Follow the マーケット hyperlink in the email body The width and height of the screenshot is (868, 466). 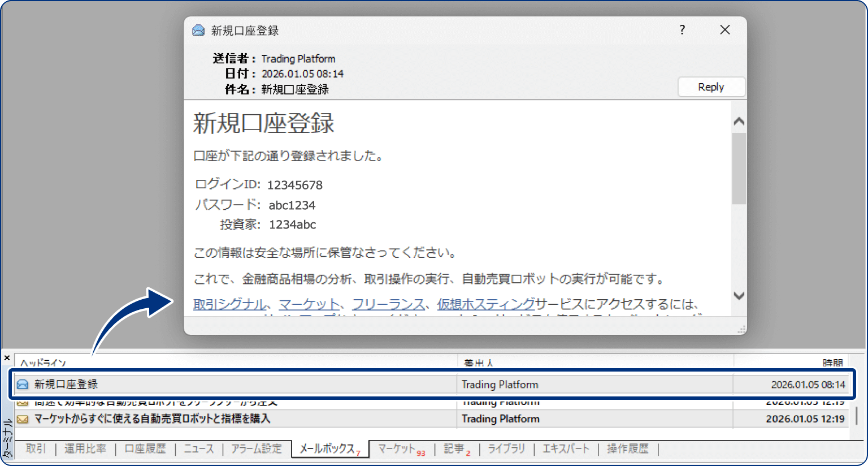(x=309, y=303)
